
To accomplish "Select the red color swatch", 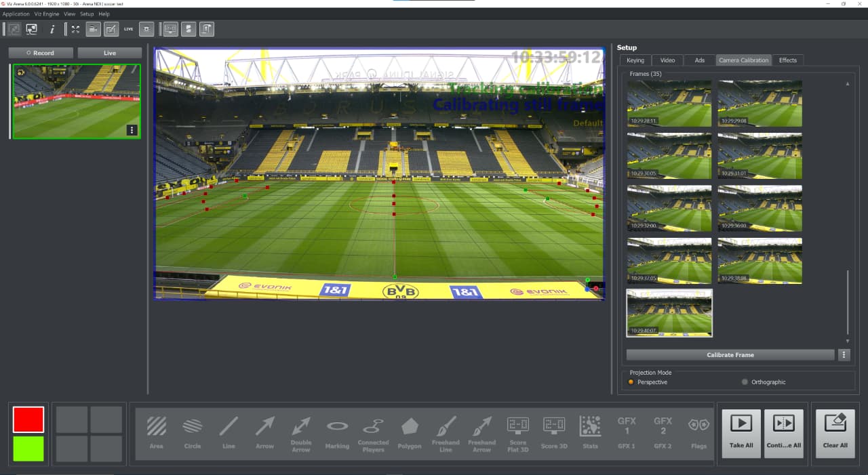I will point(28,419).
